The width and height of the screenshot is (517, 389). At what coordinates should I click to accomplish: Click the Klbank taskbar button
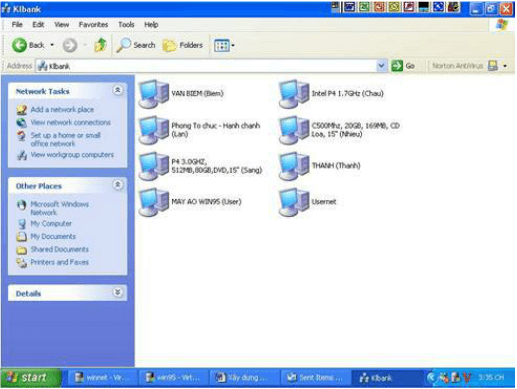pos(387,378)
